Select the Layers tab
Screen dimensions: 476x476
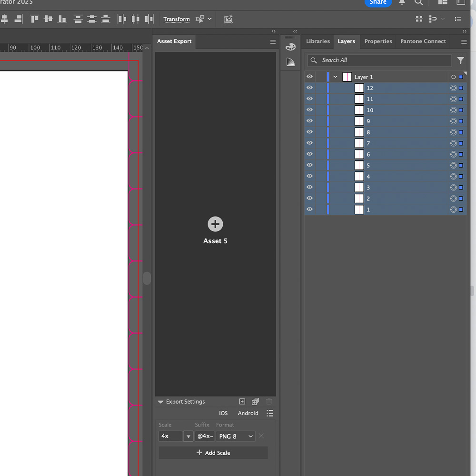click(x=347, y=41)
